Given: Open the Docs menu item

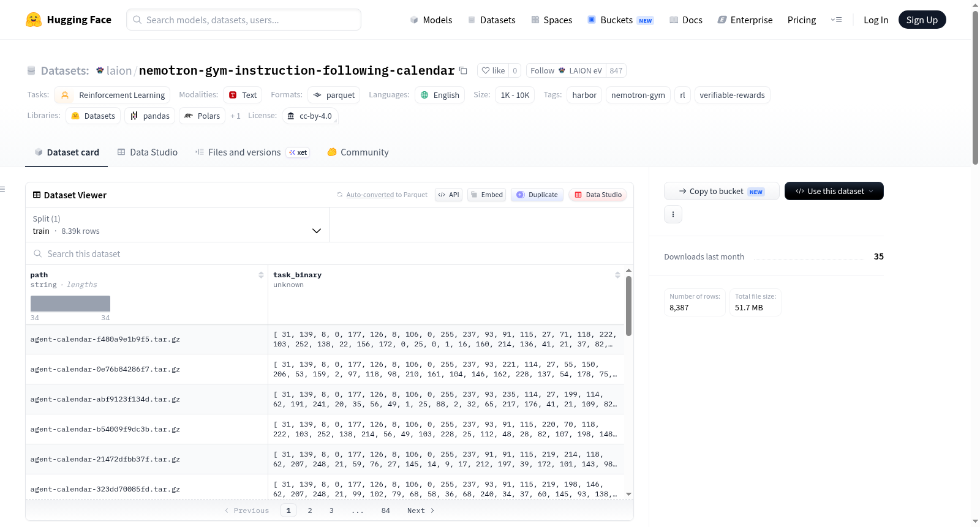Looking at the screenshot, I should tap(686, 20).
